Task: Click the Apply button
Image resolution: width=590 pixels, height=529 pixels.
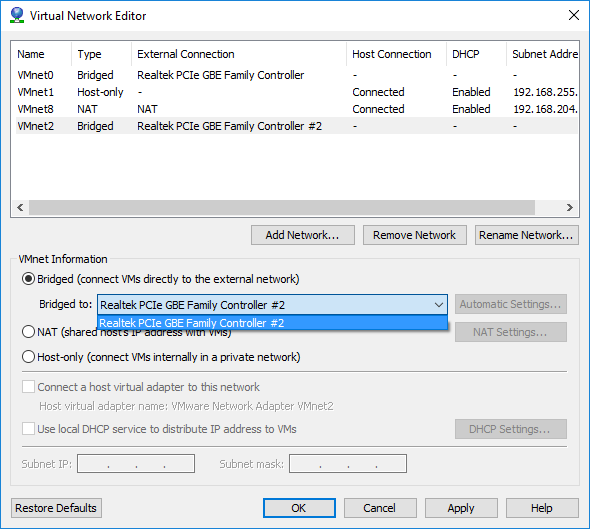Action: (461, 508)
